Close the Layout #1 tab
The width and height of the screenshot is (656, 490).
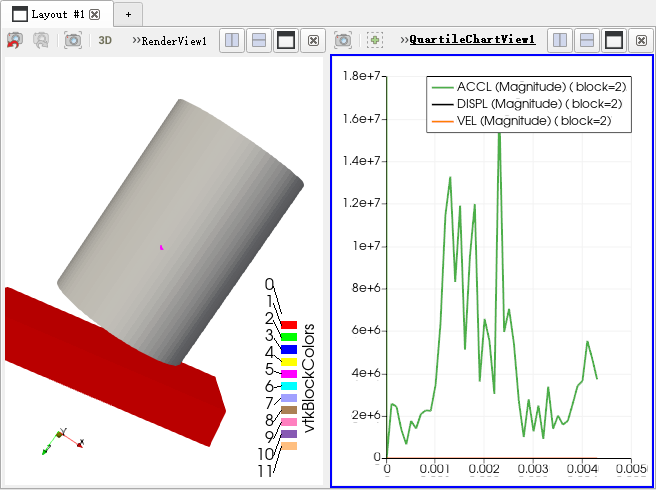[94, 14]
